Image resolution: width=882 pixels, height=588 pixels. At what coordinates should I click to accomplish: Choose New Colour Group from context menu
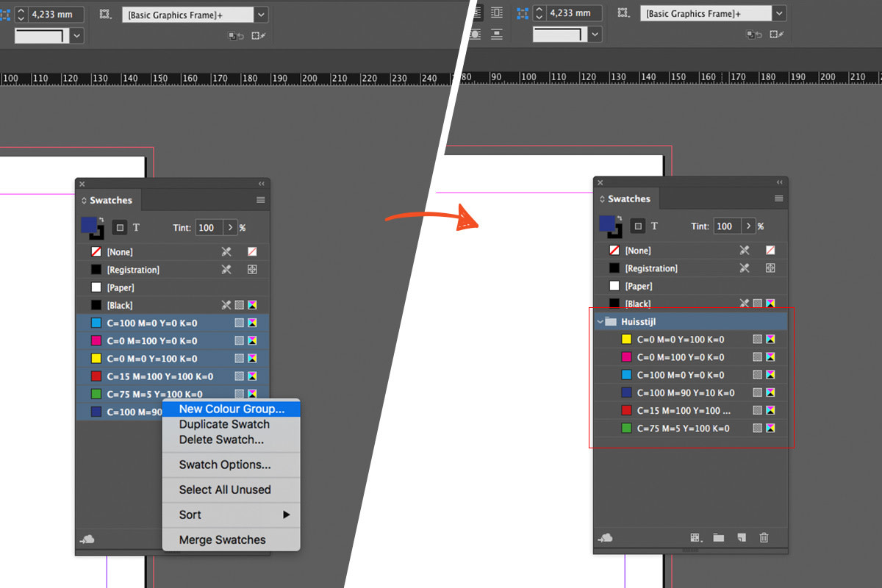231,409
